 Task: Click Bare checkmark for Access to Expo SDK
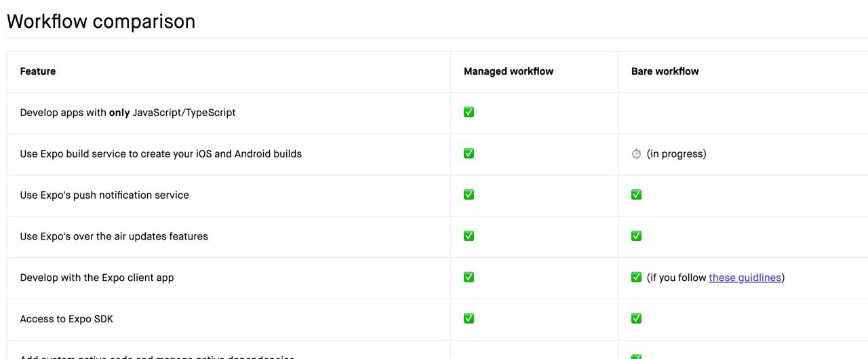point(636,318)
